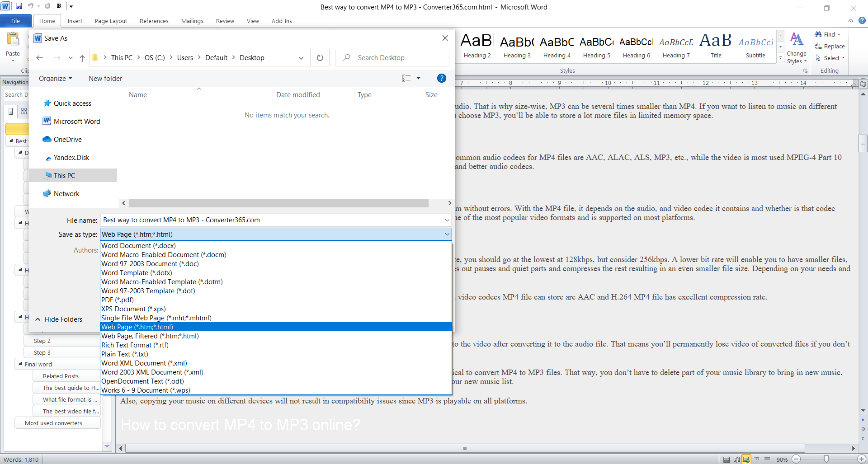The image size is (868, 464).
Task: Switch to the Page Layout ribbon tab
Action: pyautogui.click(x=111, y=21)
